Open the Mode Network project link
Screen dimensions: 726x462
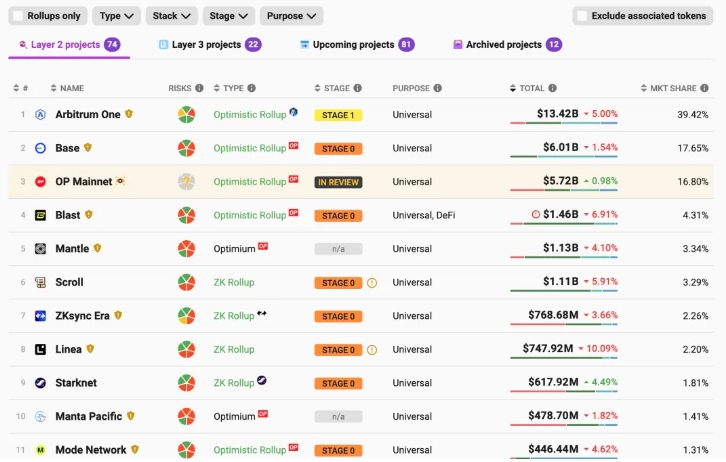point(90,450)
